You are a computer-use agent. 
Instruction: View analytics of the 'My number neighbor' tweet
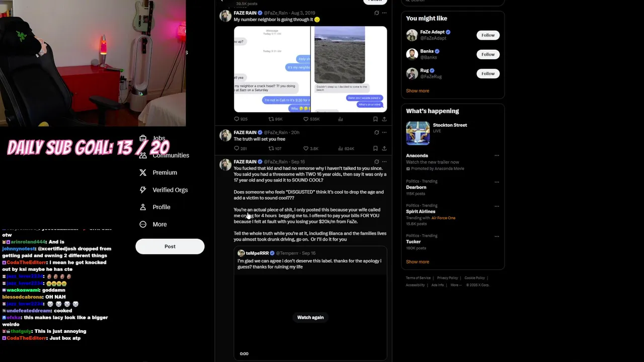click(340, 119)
